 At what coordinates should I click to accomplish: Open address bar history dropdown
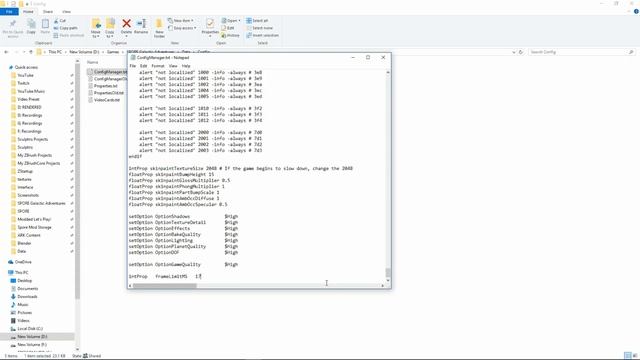(x=513, y=52)
